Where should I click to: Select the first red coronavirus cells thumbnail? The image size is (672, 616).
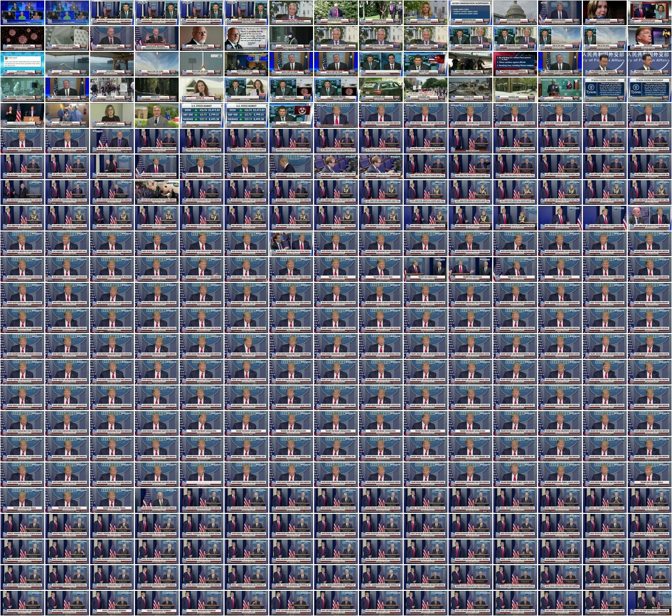22,38
